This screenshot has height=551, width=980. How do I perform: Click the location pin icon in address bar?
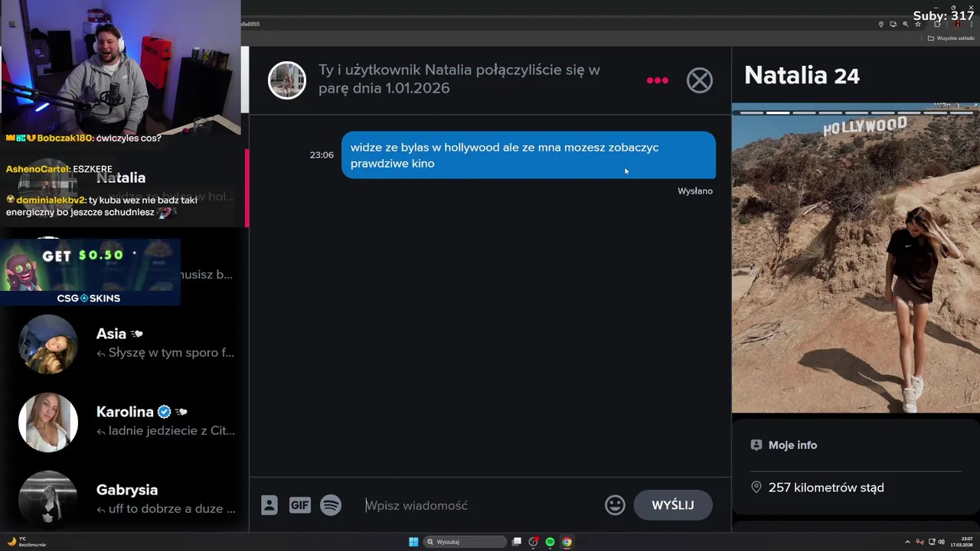(880, 24)
